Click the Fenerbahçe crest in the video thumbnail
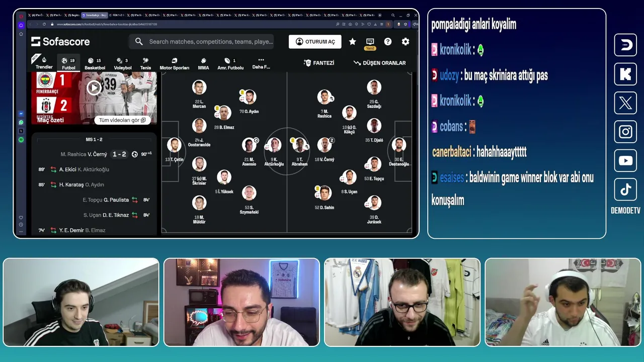The height and width of the screenshot is (362, 644). (x=46, y=80)
